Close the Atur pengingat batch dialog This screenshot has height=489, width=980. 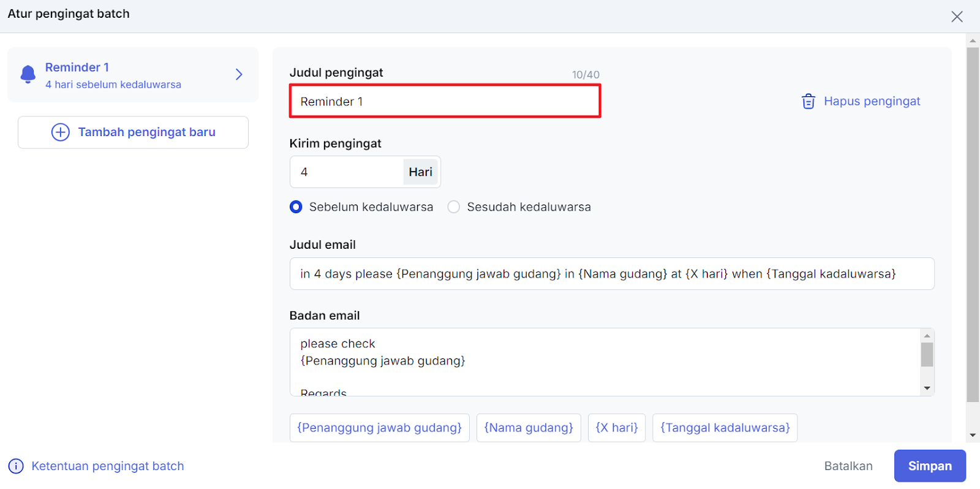957,17
